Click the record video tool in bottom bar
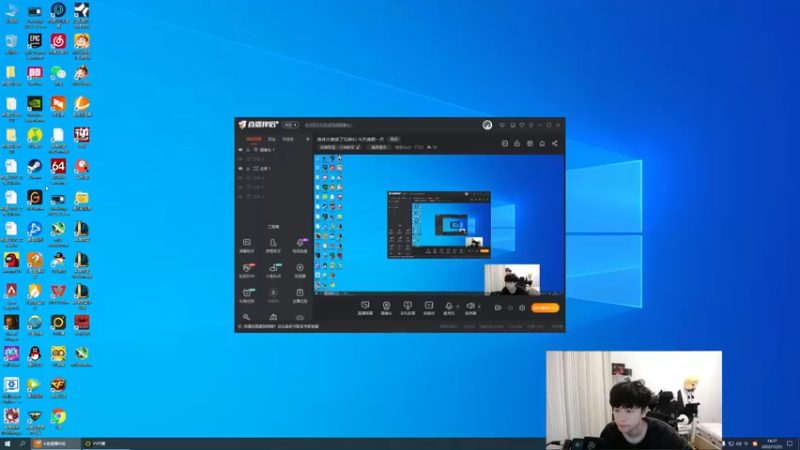The height and width of the screenshot is (450, 800). click(429, 308)
